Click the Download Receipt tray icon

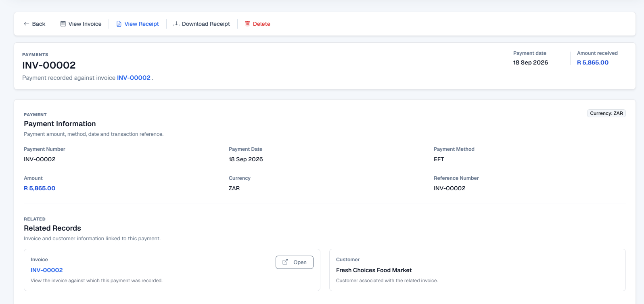click(x=176, y=24)
